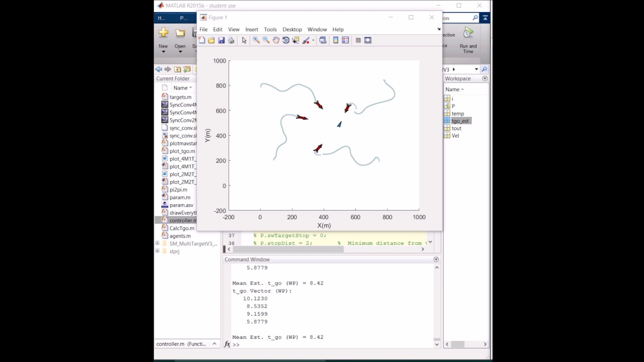Save the figure with the floppy disk icon
This screenshot has width=644, height=362.
point(221,40)
